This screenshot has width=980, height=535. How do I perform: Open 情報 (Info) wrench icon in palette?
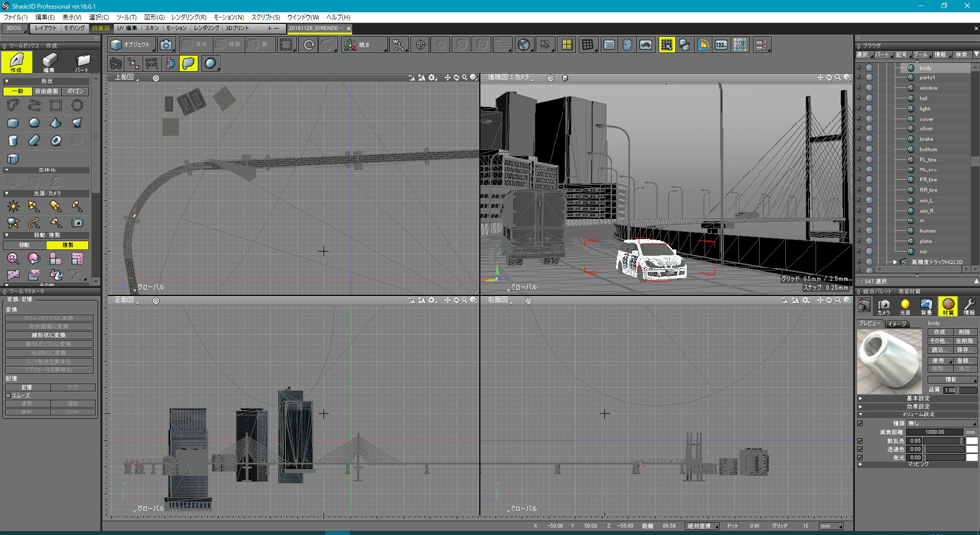click(969, 307)
